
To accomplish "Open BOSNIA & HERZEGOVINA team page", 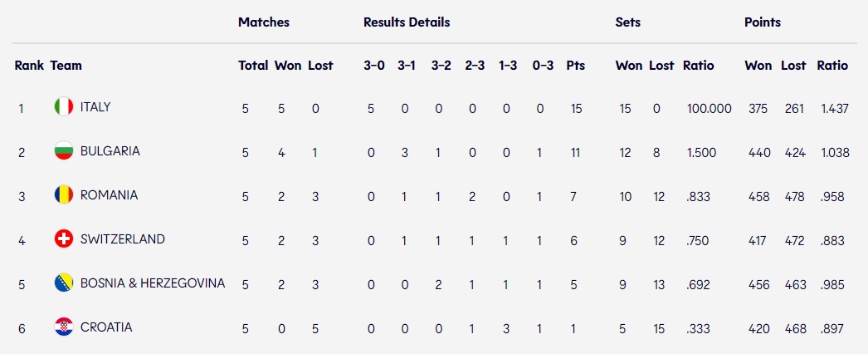I will (152, 283).
